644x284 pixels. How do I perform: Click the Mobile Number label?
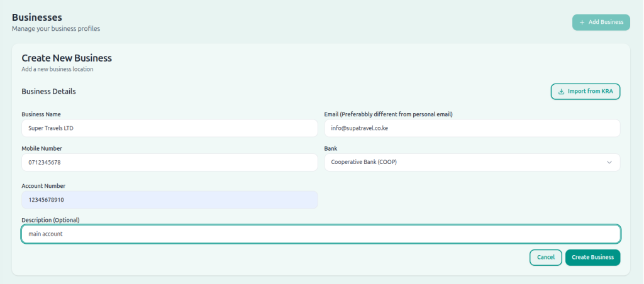click(42, 148)
